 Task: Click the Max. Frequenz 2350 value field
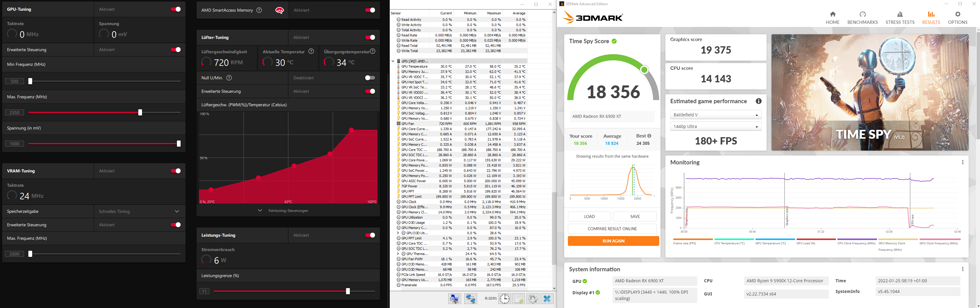click(14, 112)
